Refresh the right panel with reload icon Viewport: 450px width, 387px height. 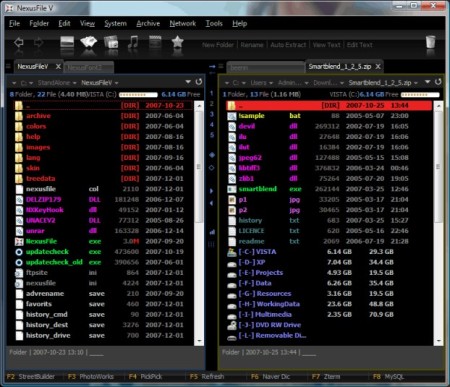click(x=438, y=82)
